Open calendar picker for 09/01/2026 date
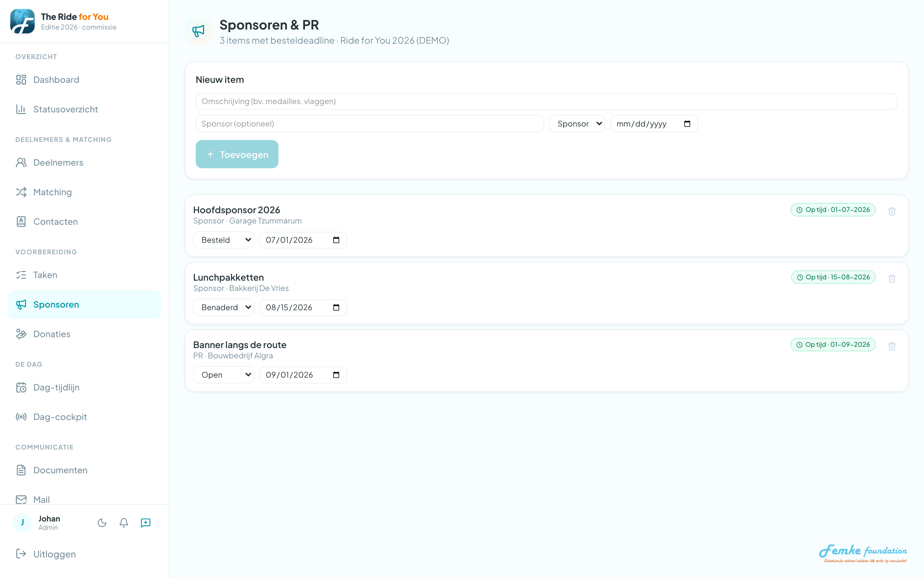 (x=336, y=375)
